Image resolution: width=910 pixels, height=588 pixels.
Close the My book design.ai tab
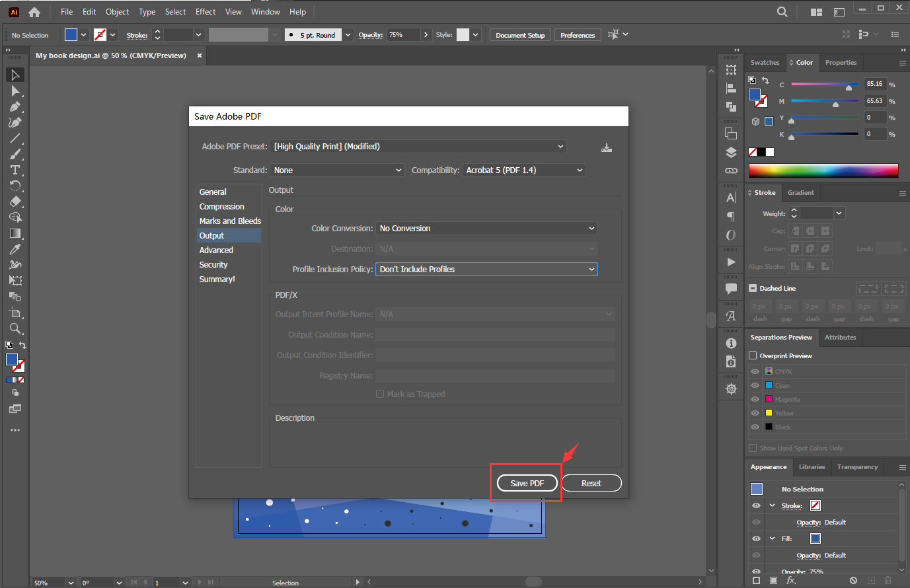[x=200, y=55]
